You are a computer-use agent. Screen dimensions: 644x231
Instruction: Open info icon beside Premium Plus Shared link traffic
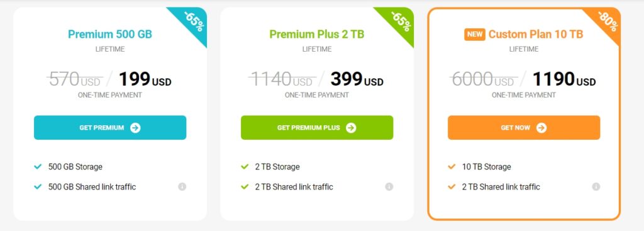389,186
